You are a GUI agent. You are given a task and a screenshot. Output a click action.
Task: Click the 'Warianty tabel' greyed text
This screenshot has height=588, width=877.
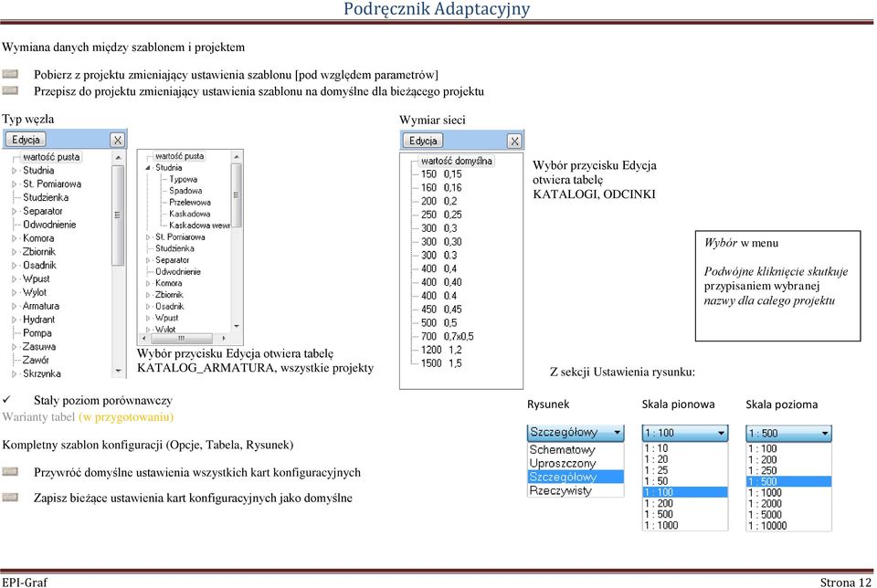pos(38,417)
